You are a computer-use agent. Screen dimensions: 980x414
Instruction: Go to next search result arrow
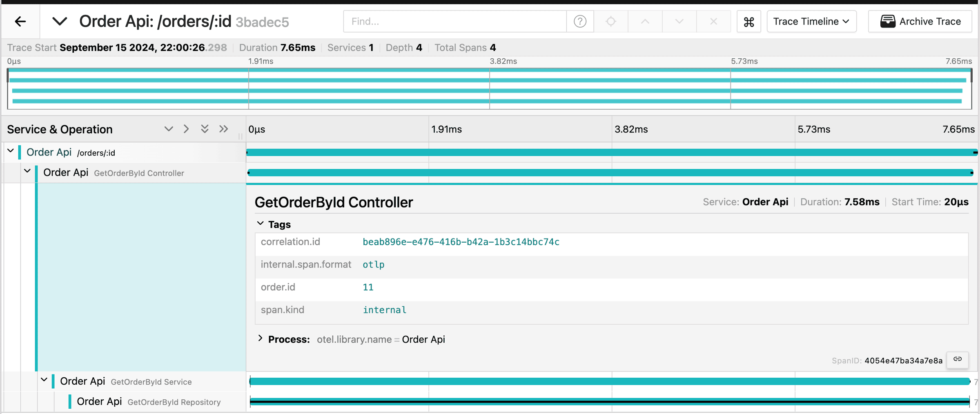[x=679, y=22]
